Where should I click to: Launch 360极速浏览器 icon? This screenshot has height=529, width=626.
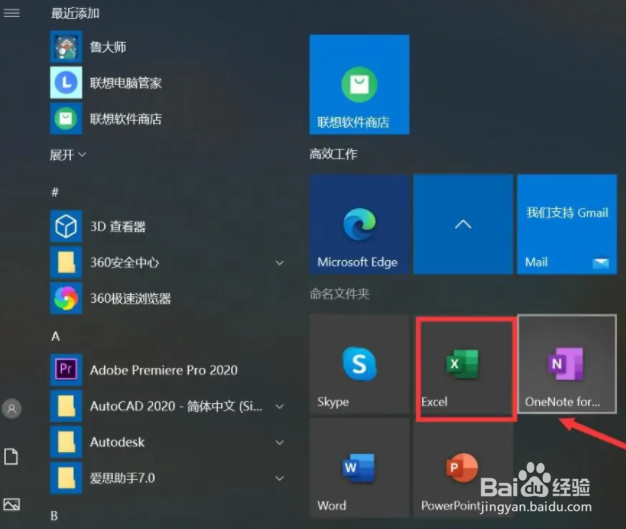click(x=66, y=298)
